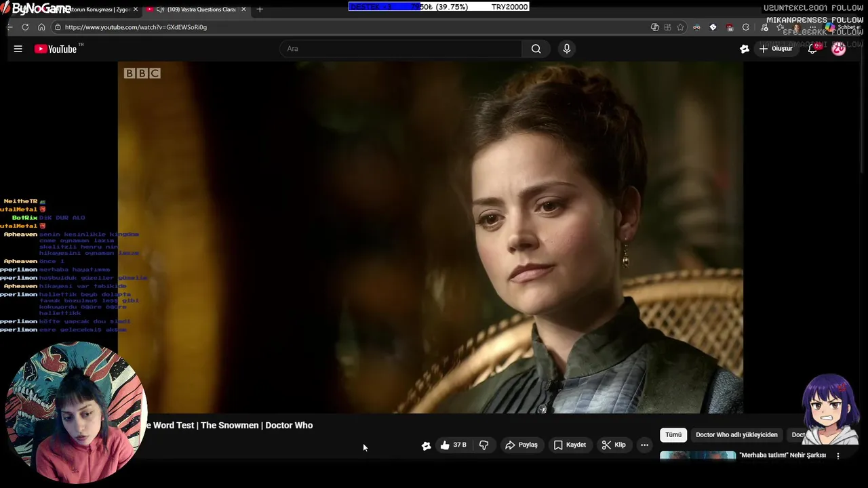The width and height of the screenshot is (868, 488).
Task: Open the YouTube account avatar menu
Action: (839, 49)
